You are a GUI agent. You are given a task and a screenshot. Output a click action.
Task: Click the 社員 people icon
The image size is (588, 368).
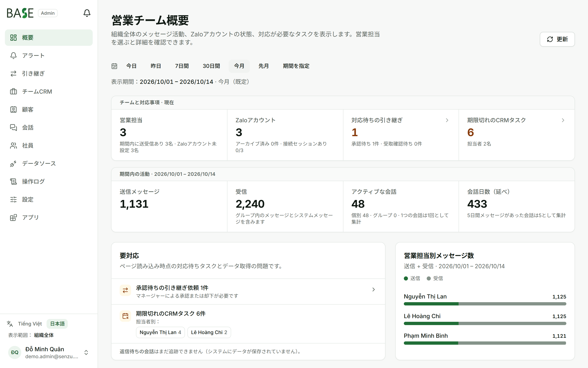[13, 146]
